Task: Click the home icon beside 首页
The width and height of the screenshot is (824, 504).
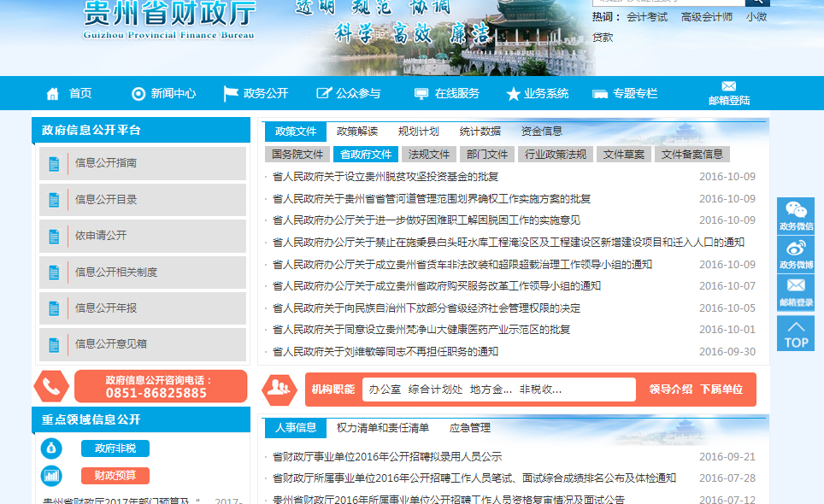Action: 53,94
